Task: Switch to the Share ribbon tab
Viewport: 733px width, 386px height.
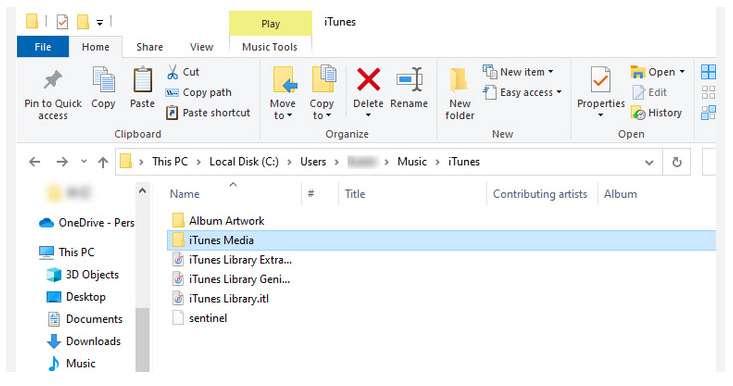Action: 150,47
